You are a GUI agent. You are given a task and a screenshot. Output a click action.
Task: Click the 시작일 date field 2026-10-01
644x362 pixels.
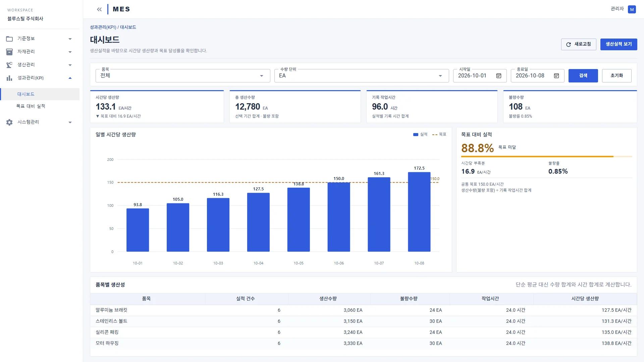pyautogui.click(x=480, y=76)
